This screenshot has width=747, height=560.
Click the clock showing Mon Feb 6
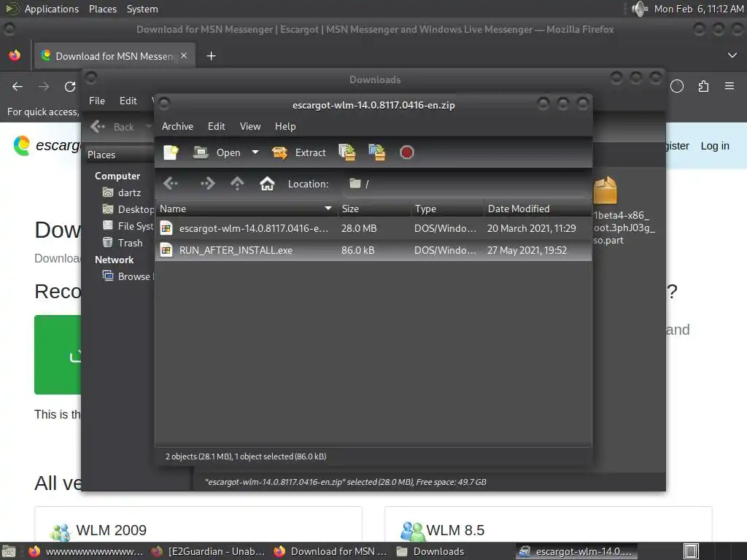[698, 9]
